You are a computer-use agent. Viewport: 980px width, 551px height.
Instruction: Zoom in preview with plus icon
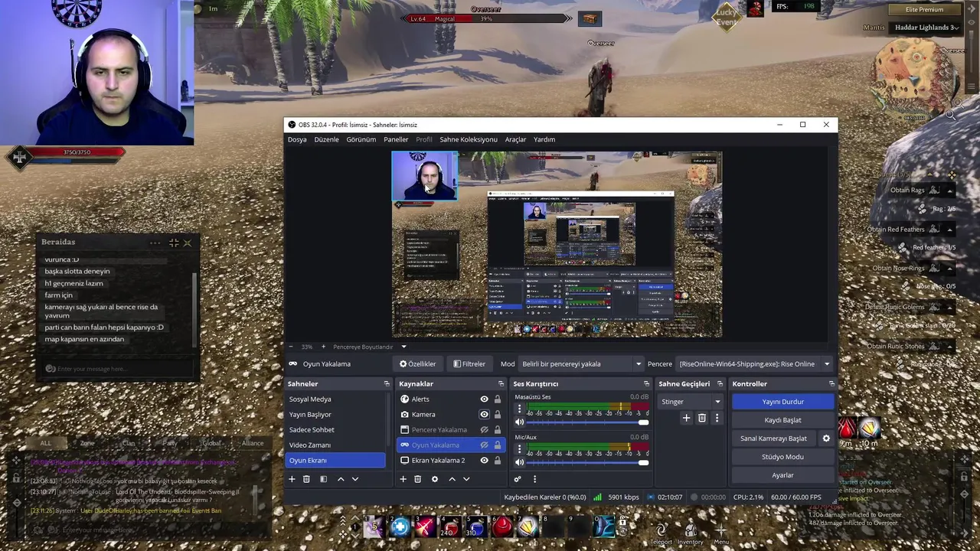click(x=322, y=347)
